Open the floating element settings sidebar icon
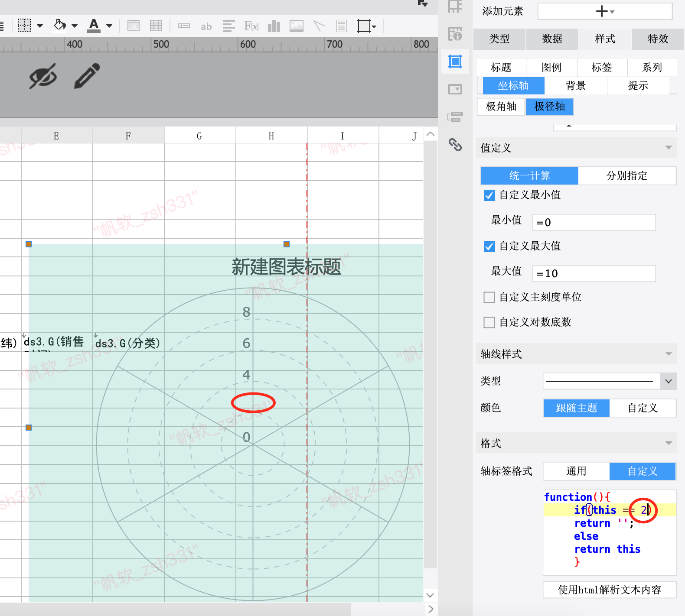 tap(455, 62)
